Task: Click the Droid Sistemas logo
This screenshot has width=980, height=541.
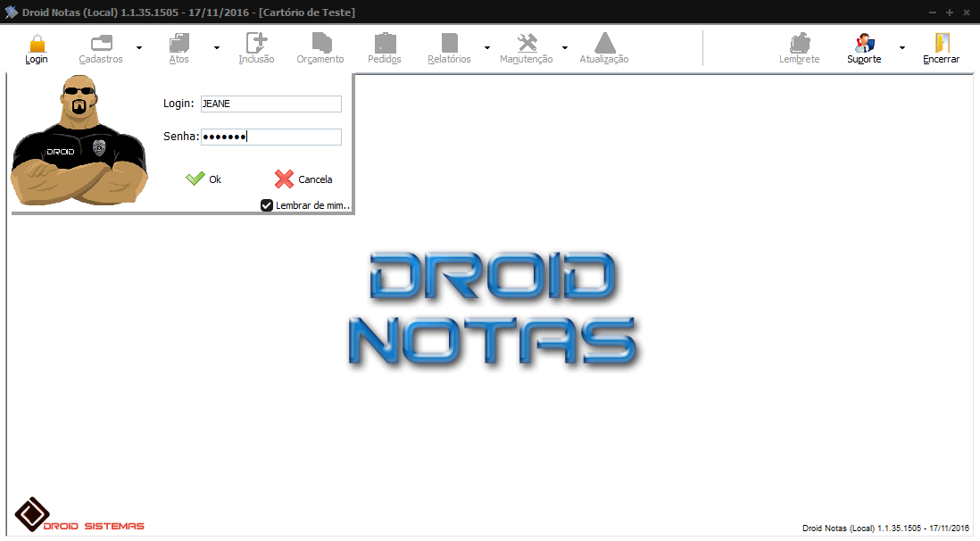Action: [79, 515]
